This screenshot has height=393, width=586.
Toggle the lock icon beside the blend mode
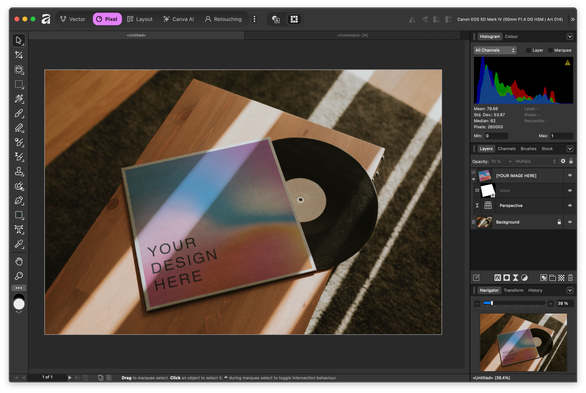coord(571,161)
